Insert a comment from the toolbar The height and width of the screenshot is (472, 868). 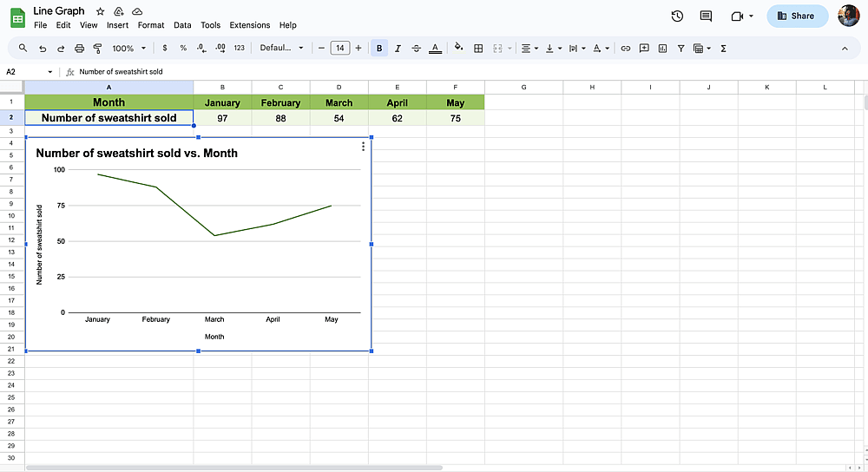(644, 49)
